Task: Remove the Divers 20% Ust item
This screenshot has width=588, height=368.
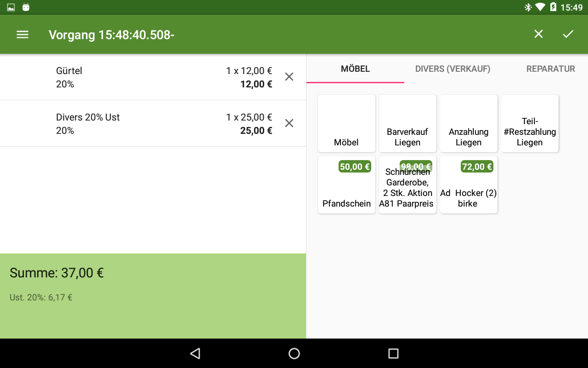Action: click(x=289, y=123)
